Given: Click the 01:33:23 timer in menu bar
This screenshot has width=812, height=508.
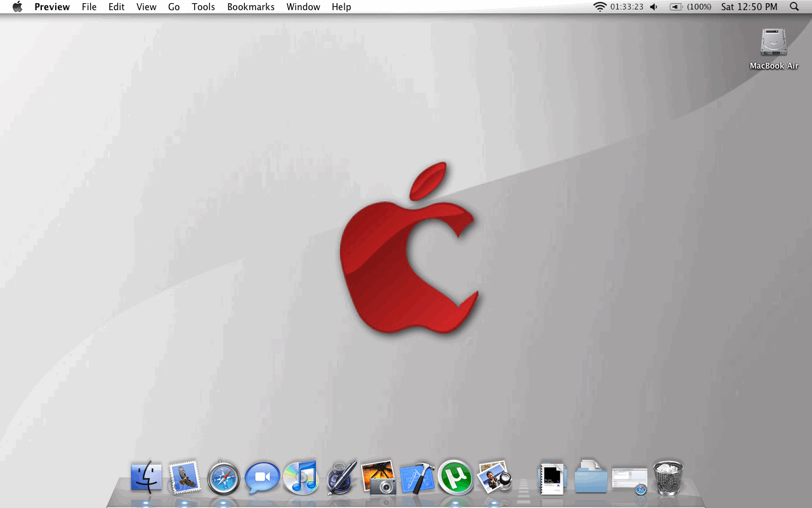Looking at the screenshot, I should coord(627,7).
